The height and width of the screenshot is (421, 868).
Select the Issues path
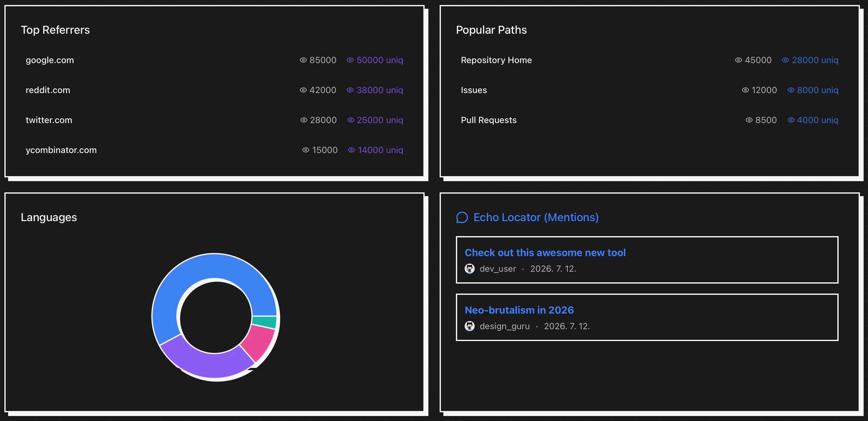(x=649, y=90)
